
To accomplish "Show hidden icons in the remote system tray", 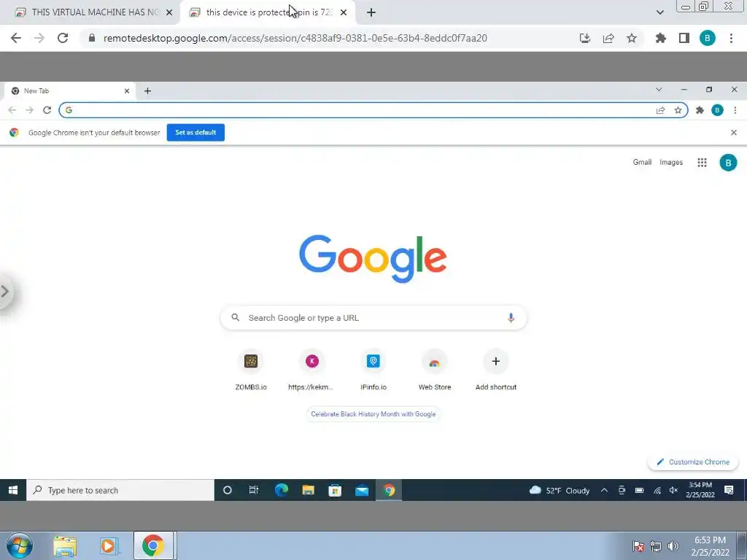I will [x=604, y=490].
